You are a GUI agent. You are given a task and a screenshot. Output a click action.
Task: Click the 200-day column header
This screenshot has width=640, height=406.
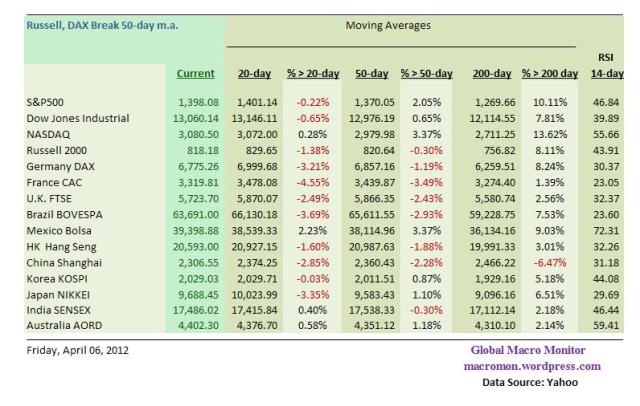tap(489, 73)
